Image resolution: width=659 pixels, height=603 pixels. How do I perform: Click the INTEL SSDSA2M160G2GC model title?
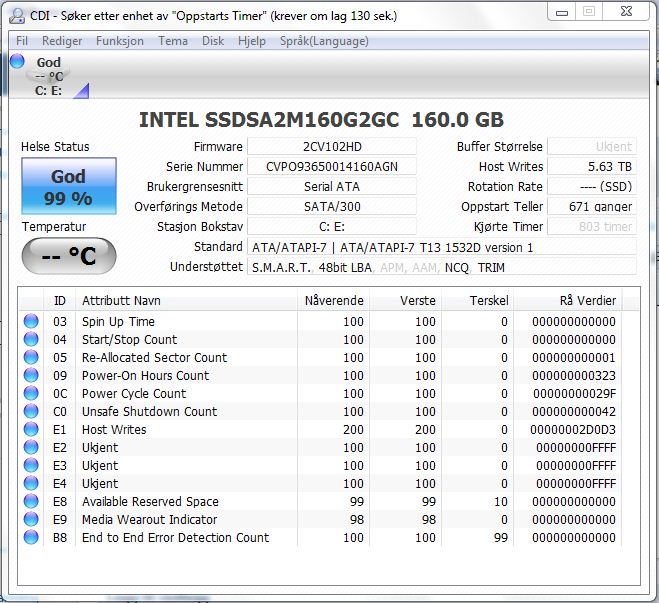321,120
